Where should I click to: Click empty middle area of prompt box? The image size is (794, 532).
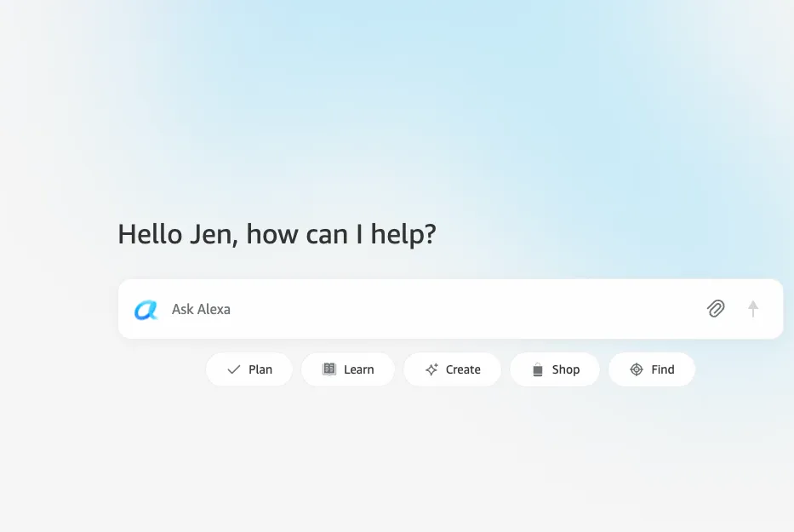[456, 308]
